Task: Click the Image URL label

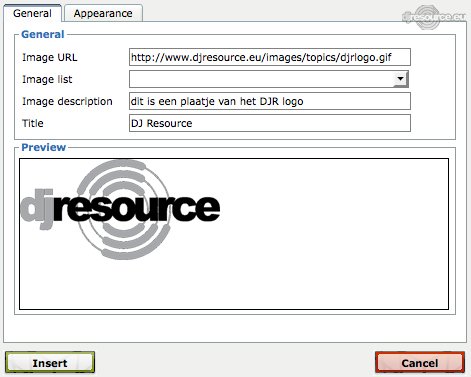Action: tap(50, 57)
